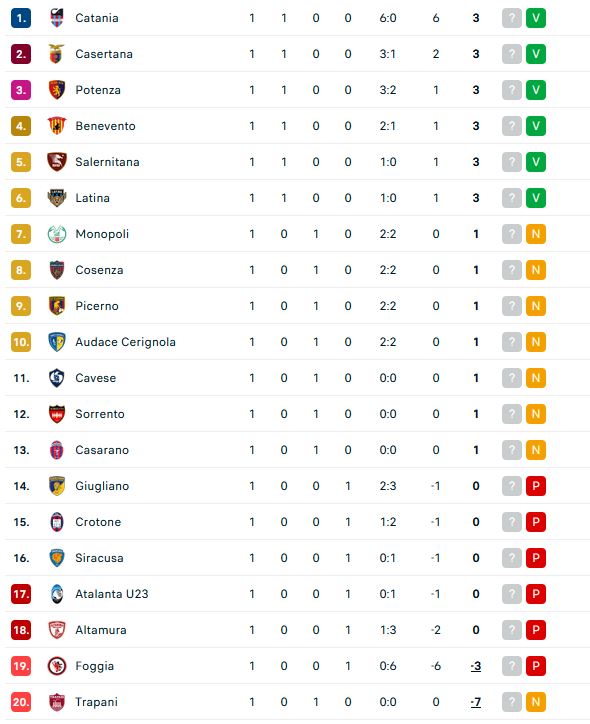This screenshot has width=590, height=724.
Task: Click the Casertana club logo
Action: point(57,54)
